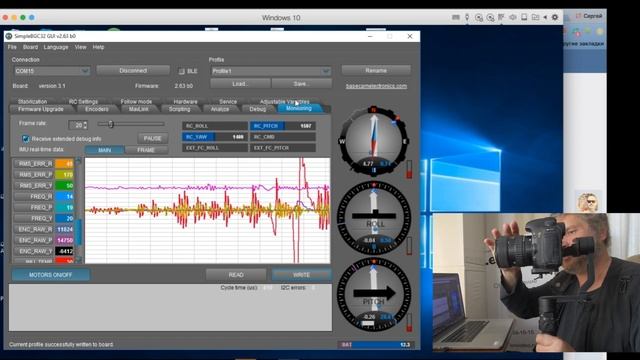Select MAIN IMU real-time data view
The width and height of the screenshot is (640, 360).
[104, 150]
